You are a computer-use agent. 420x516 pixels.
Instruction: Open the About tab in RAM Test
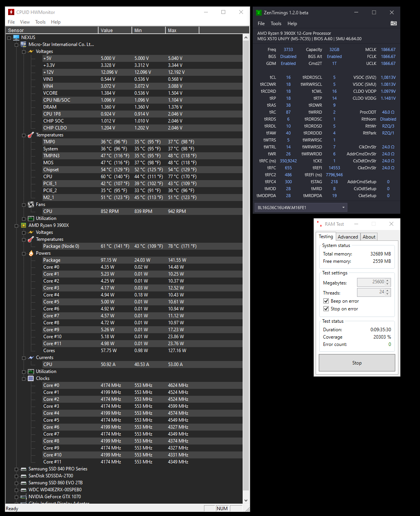coord(369,237)
